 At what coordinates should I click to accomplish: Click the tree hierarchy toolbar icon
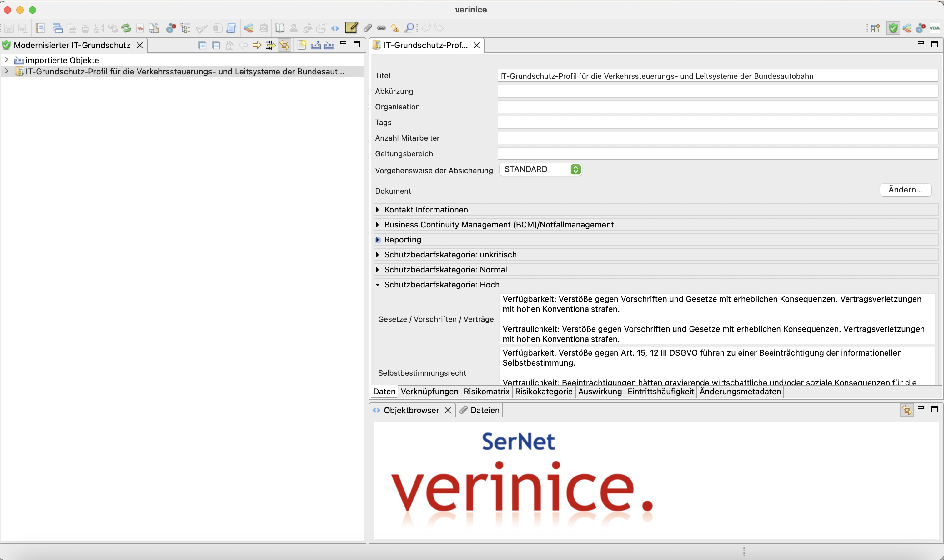click(185, 28)
